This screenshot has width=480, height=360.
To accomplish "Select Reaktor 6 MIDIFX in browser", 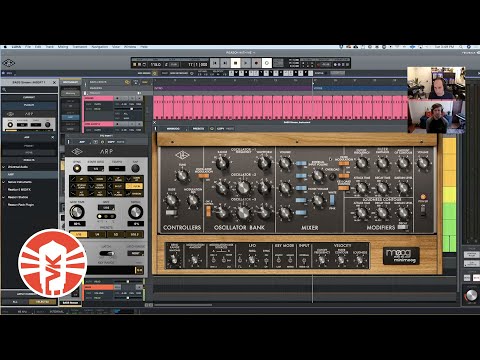I will click(x=19, y=189).
